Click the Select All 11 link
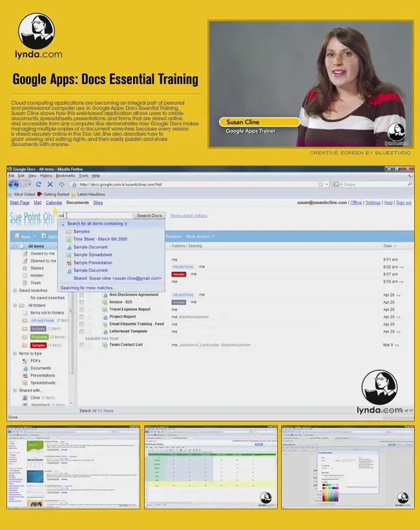Viewport: 420px width, 530px height. click(98, 411)
